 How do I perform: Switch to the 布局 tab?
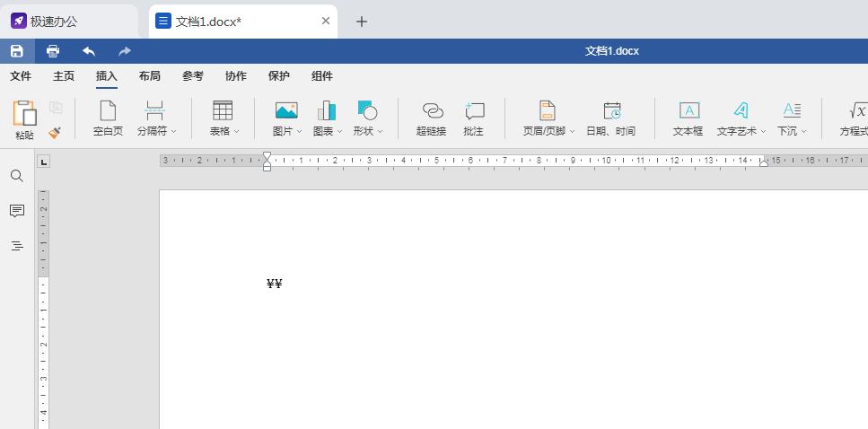click(150, 76)
